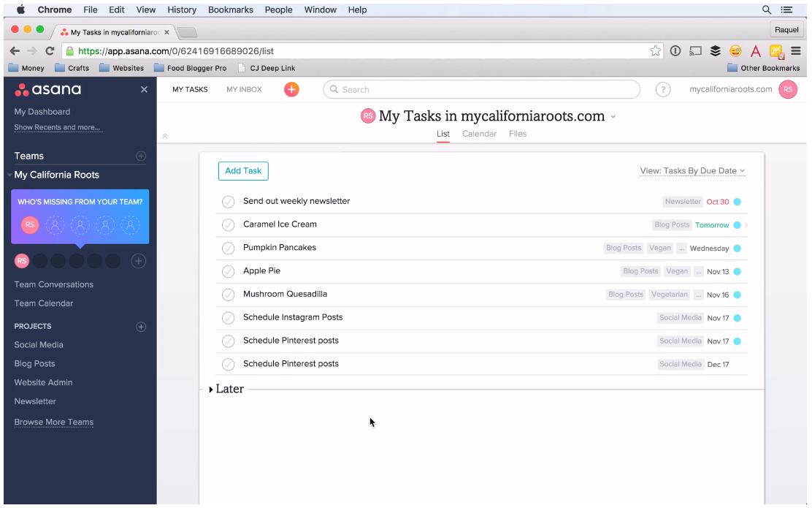This screenshot has height=508, width=812.
Task: Mark Schedule Instagram Posts complete
Action: point(229,318)
